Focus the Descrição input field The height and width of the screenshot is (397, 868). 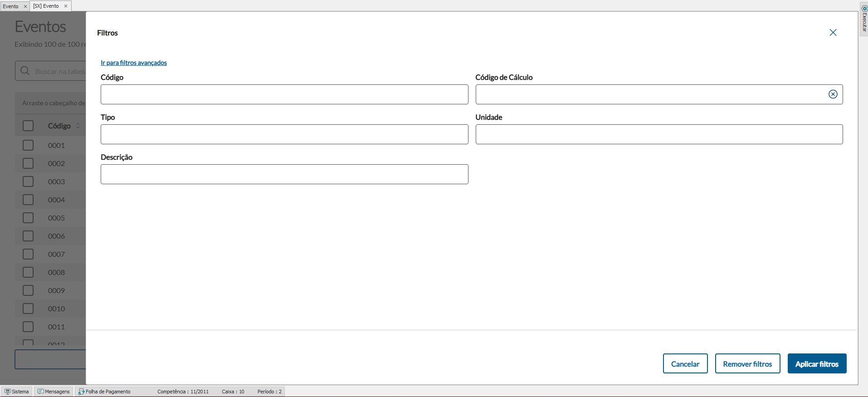pyautogui.click(x=284, y=174)
